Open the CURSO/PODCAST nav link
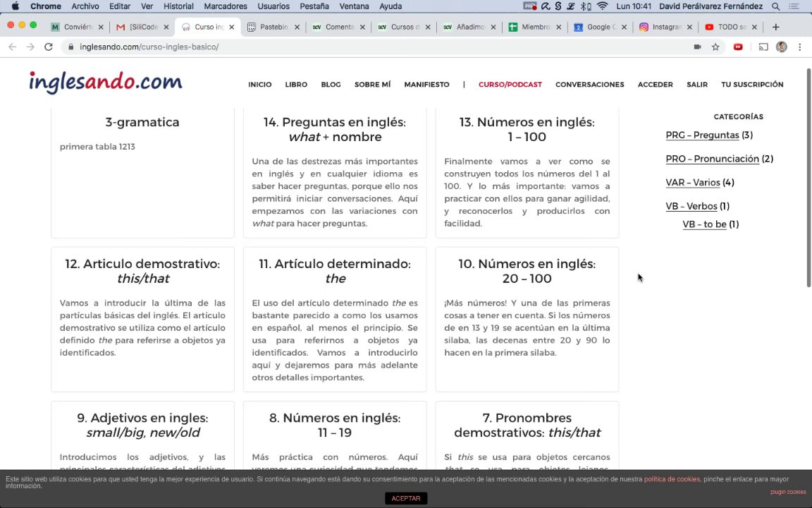Image resolution: width=812 pixels, height=508 pixels. click(x=510, y=85)
